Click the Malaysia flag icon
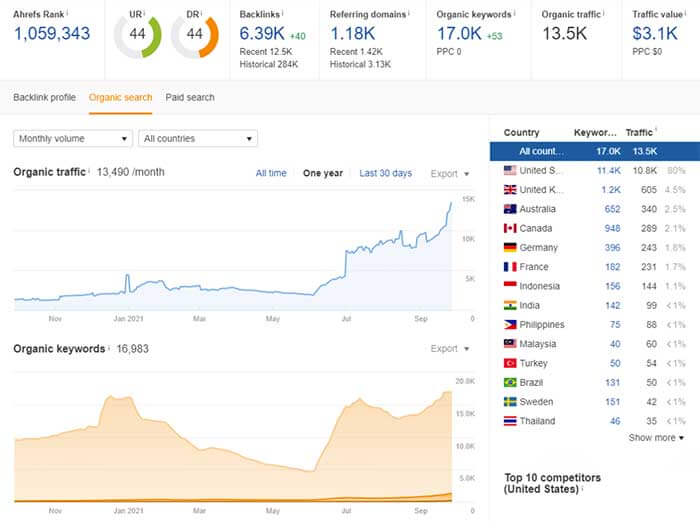The image size is (700, 530). (510, 344)
